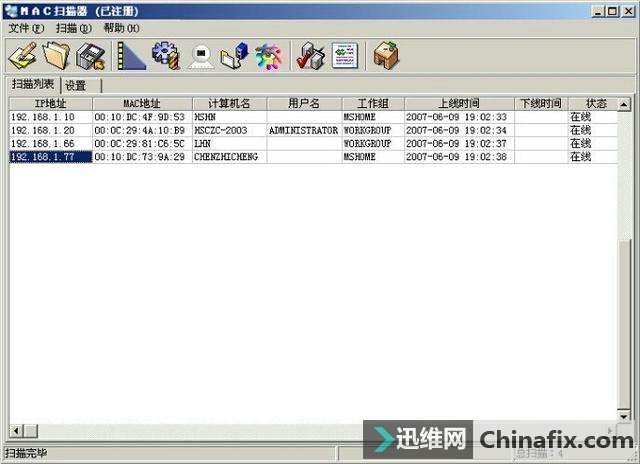Click the green list document icon

tap(345, 55)
